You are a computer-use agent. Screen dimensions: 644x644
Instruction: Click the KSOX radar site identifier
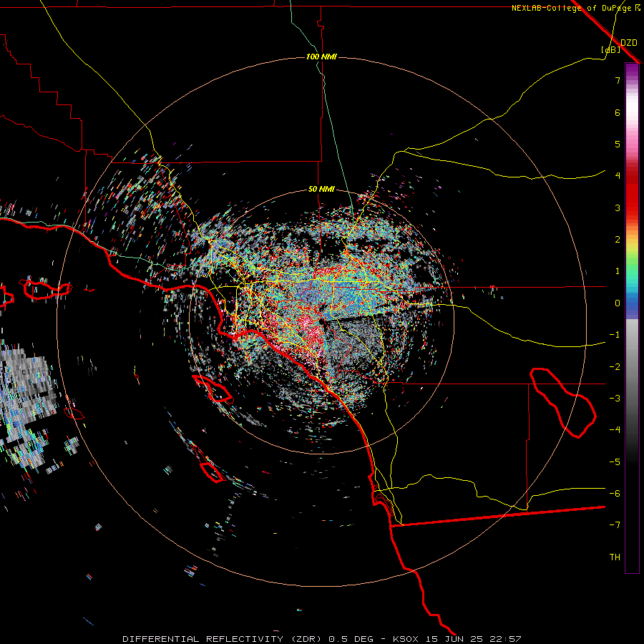[x=406, y=639]
